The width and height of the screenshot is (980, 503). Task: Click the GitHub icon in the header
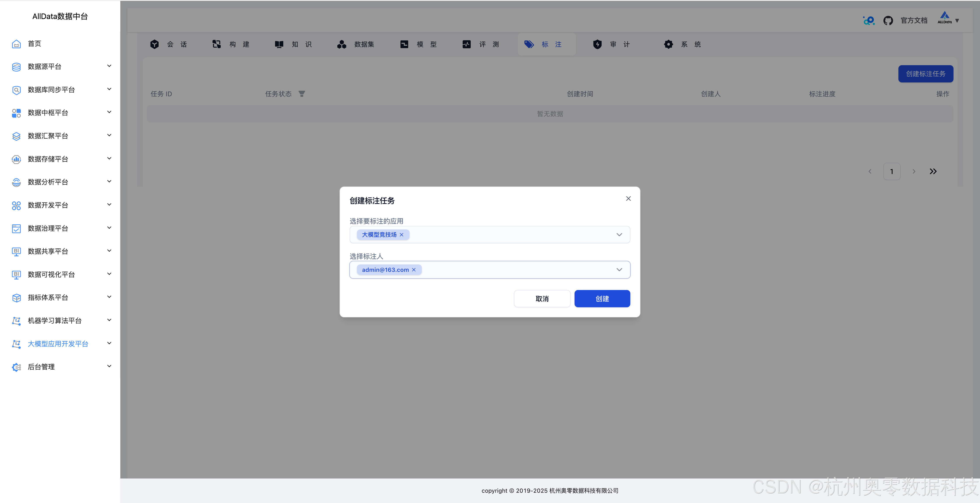pos(888,21)
